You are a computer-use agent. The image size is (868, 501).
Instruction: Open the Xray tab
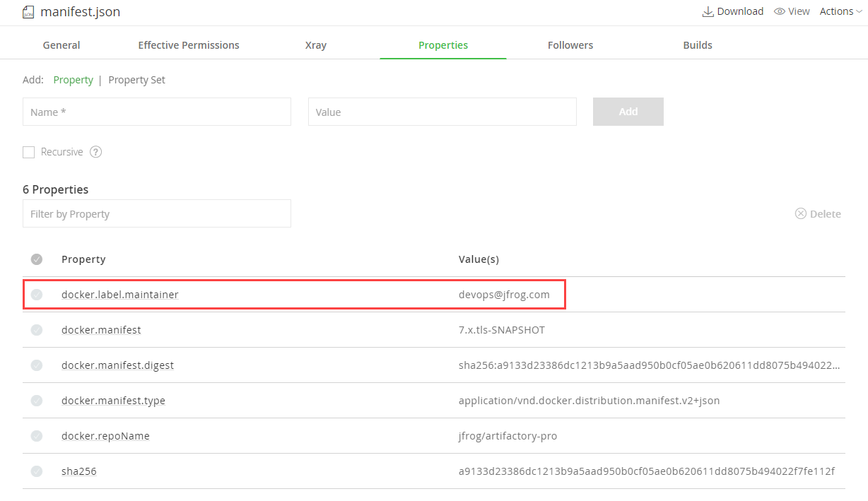(315, 45)
